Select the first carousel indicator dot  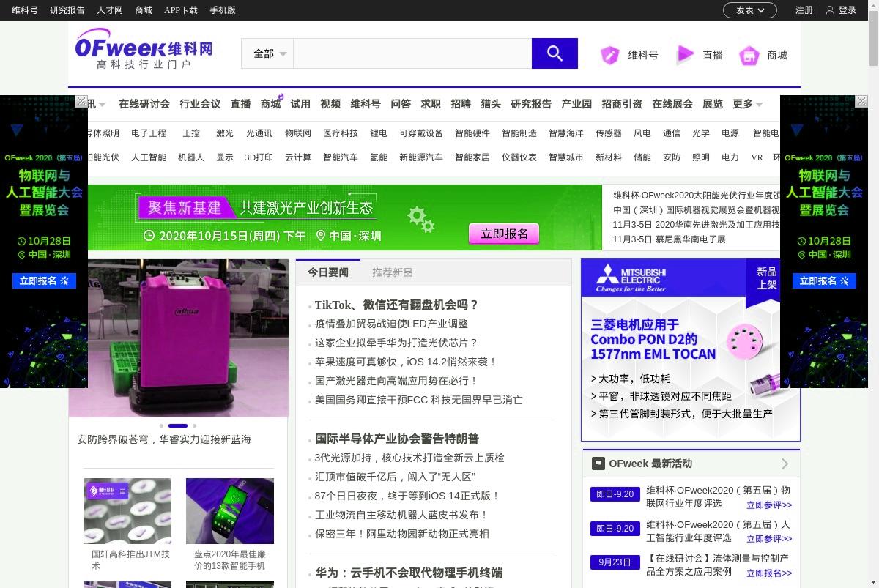point(161,425)
